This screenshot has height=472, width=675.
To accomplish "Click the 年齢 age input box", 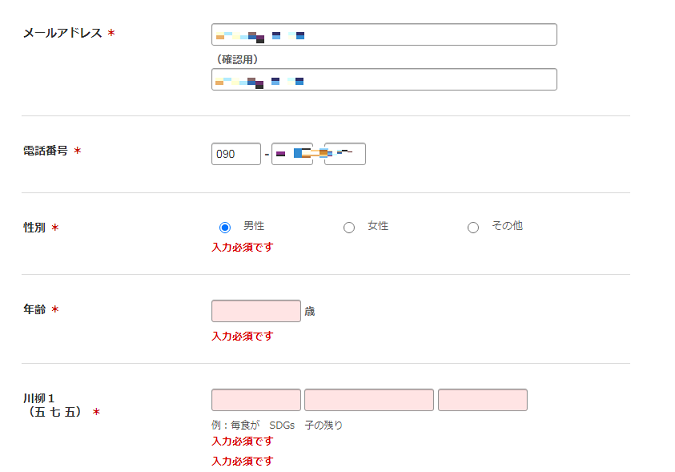I will 256,311.
